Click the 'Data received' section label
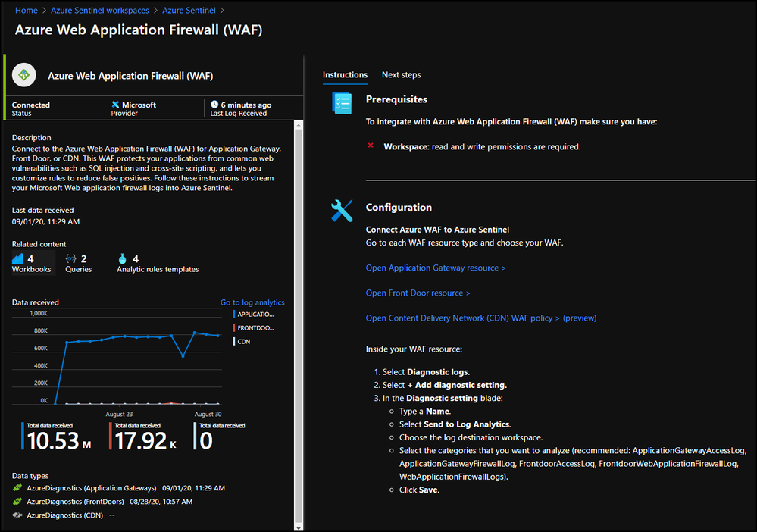The width and height of the screenshot is (757, 532). click(x=36, y=302)
